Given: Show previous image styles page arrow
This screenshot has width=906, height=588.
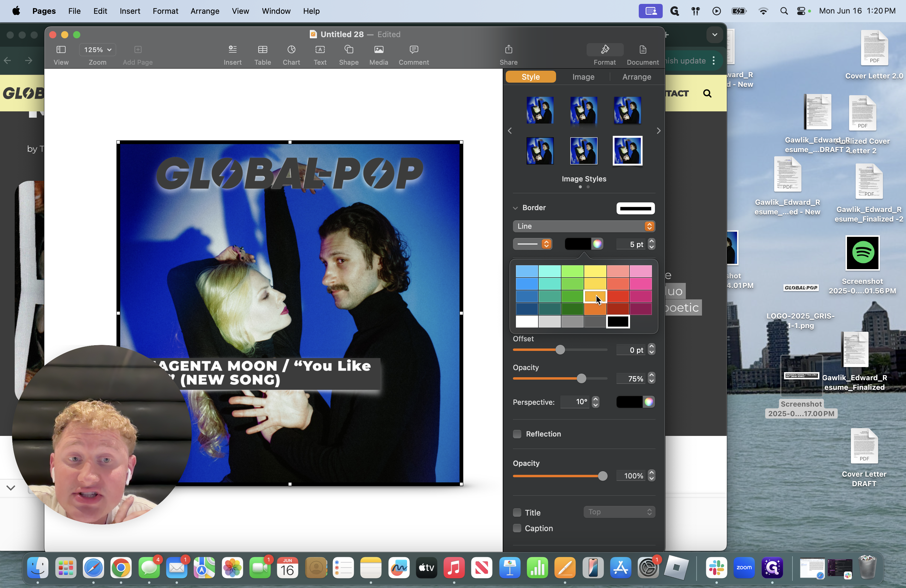Looking at the screenshot, I should tap(510, 131).
